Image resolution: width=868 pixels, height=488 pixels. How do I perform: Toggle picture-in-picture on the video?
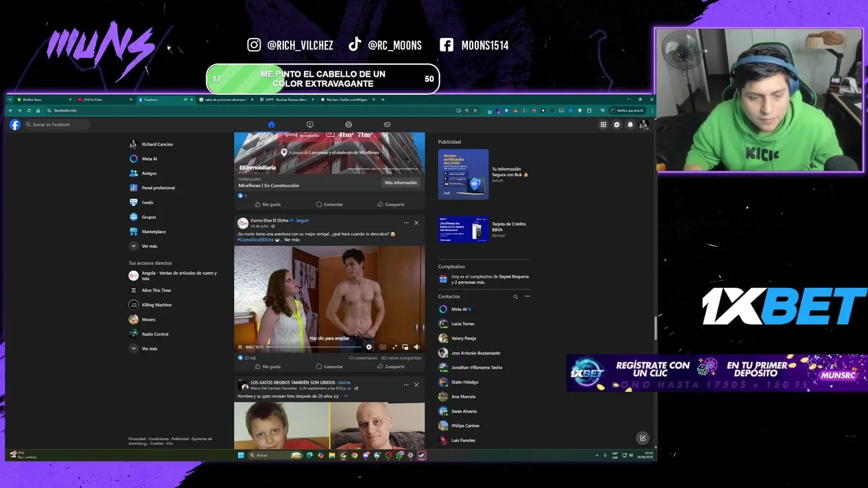coord(406,347)
